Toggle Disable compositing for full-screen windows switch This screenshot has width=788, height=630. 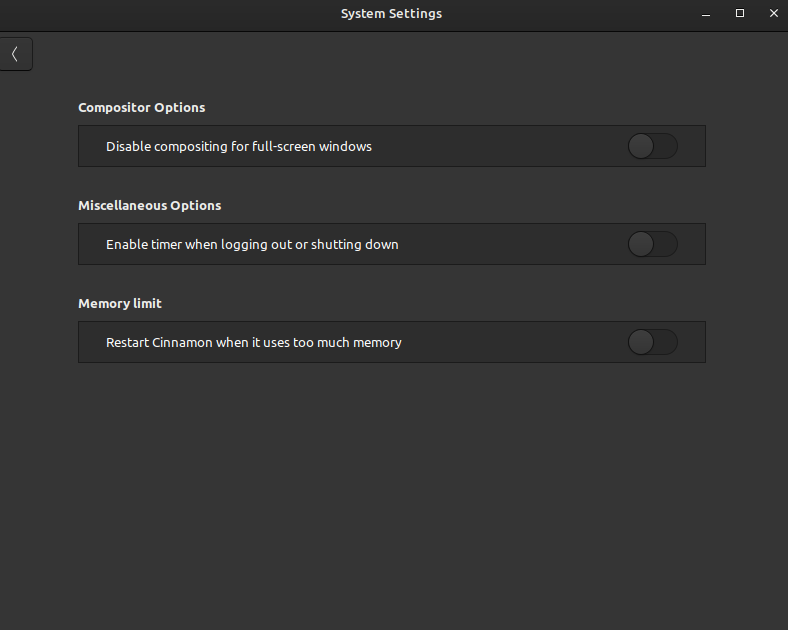(652, 146)
